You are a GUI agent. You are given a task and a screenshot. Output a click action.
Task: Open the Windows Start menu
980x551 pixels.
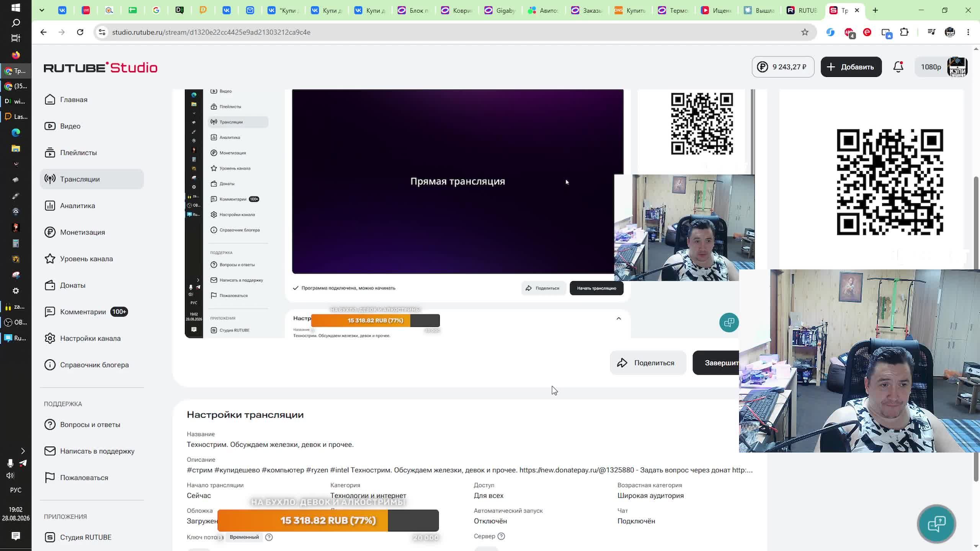pyautogui.click(x=16, y=8)
